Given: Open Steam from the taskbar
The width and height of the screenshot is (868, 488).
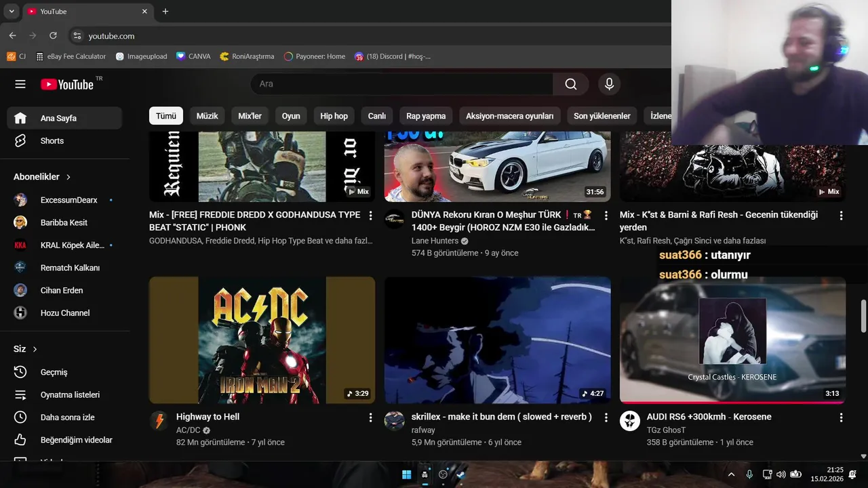Looking at the screenshot, I should (461, 474).
